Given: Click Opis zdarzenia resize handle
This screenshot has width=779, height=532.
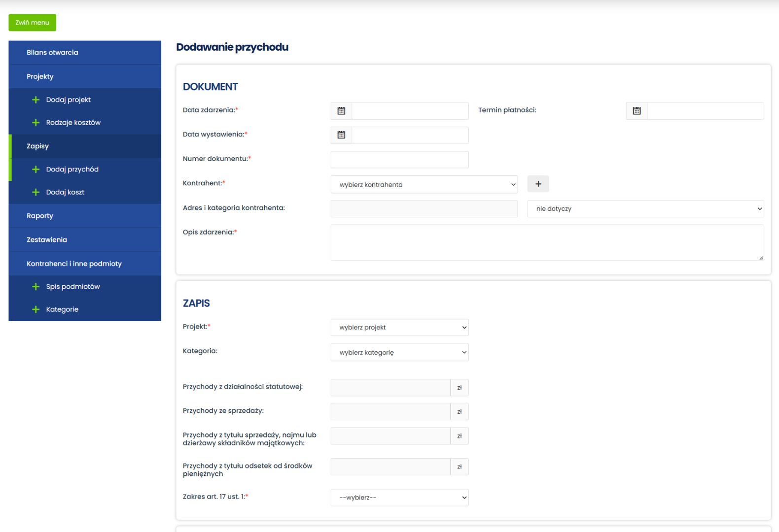Looking at the screenshot, I should pyautogui.click(x=761, y=258).
